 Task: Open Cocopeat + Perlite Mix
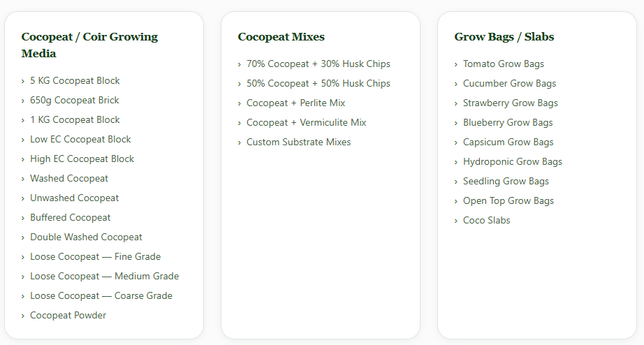295,103
